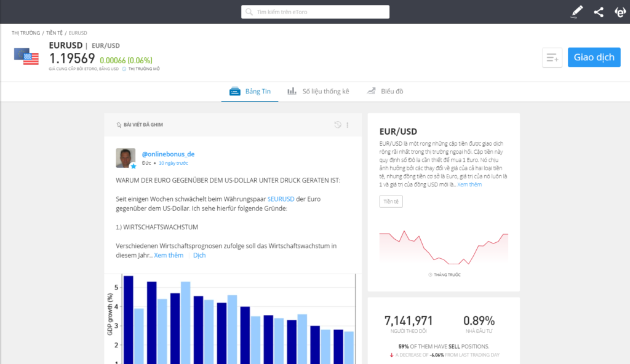630x364 pixels.
Task: Click the share icon in top bar
Action: (599, 12)
